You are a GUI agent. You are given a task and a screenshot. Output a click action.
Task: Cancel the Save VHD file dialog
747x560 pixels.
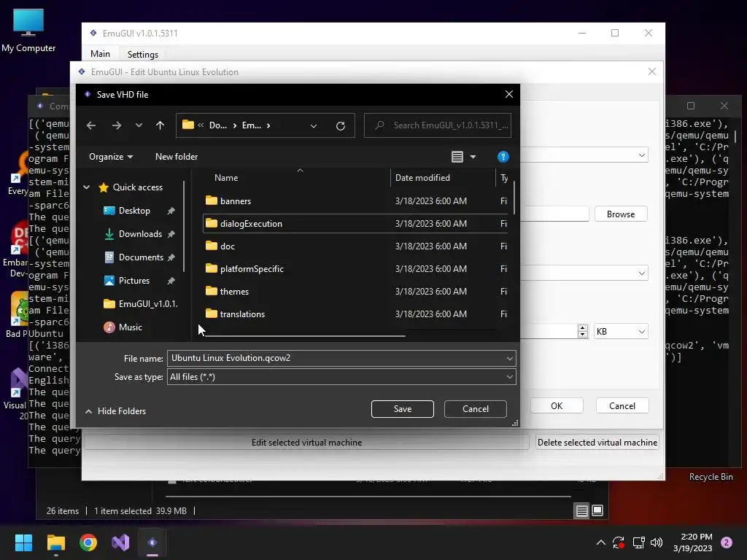pos(476,409)
